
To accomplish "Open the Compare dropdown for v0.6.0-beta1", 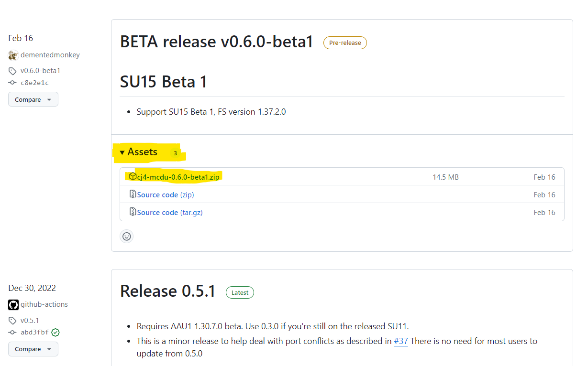I will (x=33, y=99).
